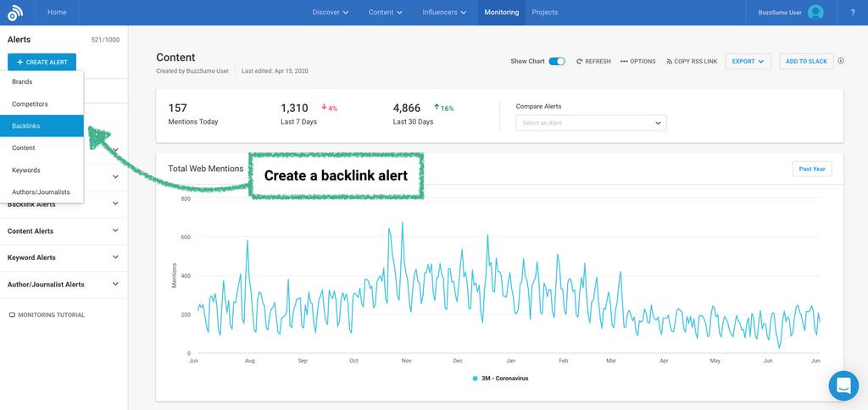Image resolution: width=868 pixels, height=410 pixels.
Task: Toggle the 3M - Coronavirus legend series
Action: [500, 379]
